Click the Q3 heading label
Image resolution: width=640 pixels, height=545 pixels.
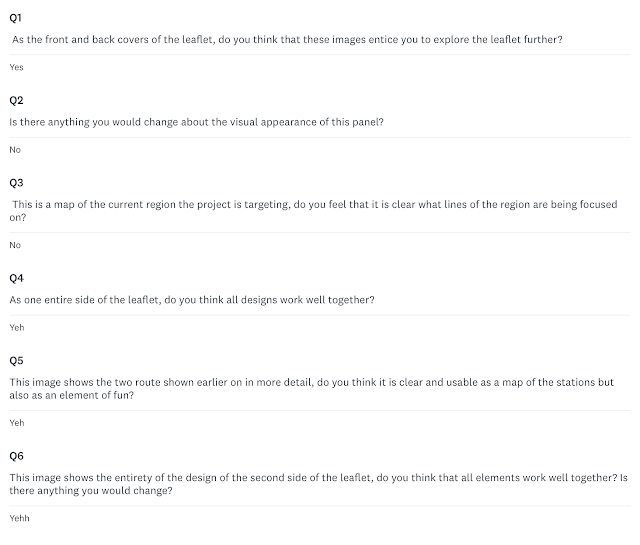pos(16,183)
